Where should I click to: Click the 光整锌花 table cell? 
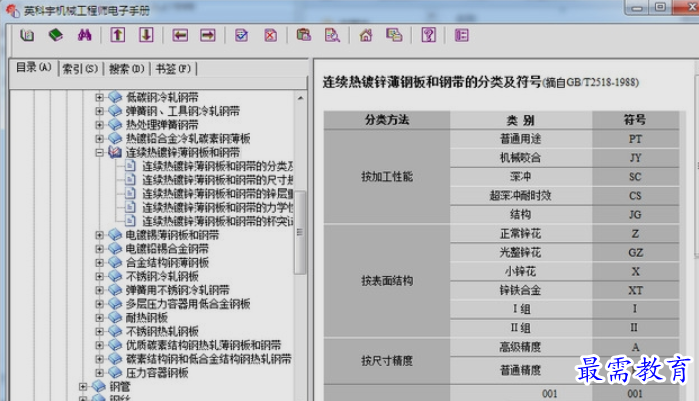[521, 253]
